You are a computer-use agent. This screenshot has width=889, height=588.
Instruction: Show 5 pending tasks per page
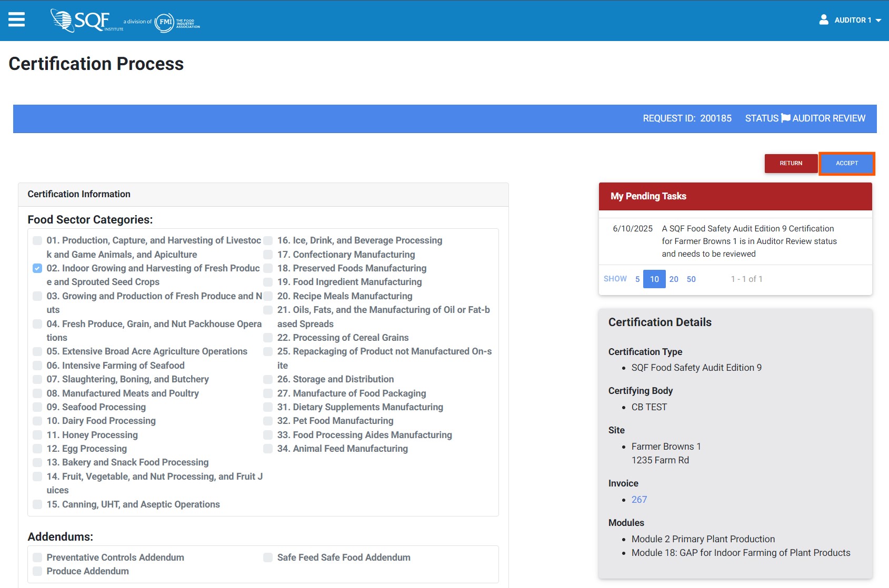637,279
